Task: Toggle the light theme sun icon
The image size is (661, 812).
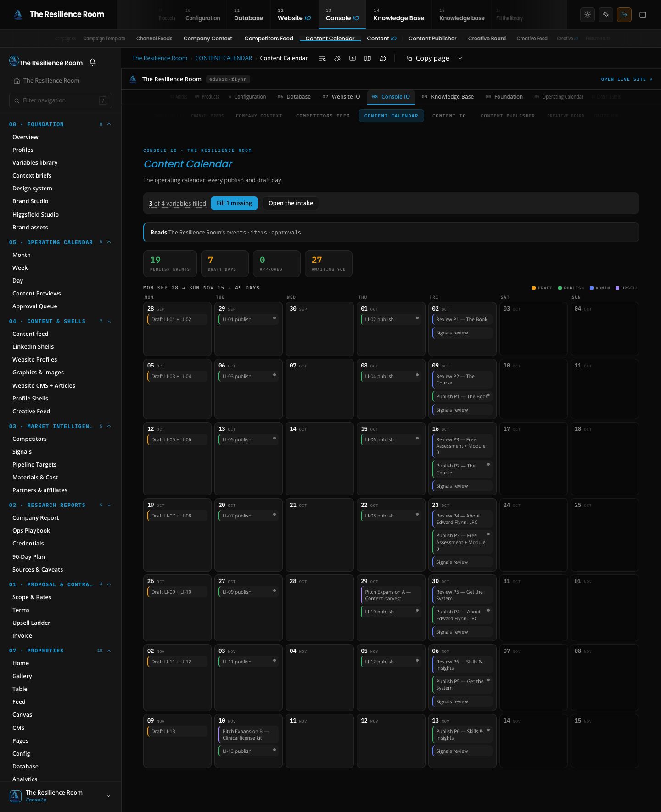Action: 588,15
